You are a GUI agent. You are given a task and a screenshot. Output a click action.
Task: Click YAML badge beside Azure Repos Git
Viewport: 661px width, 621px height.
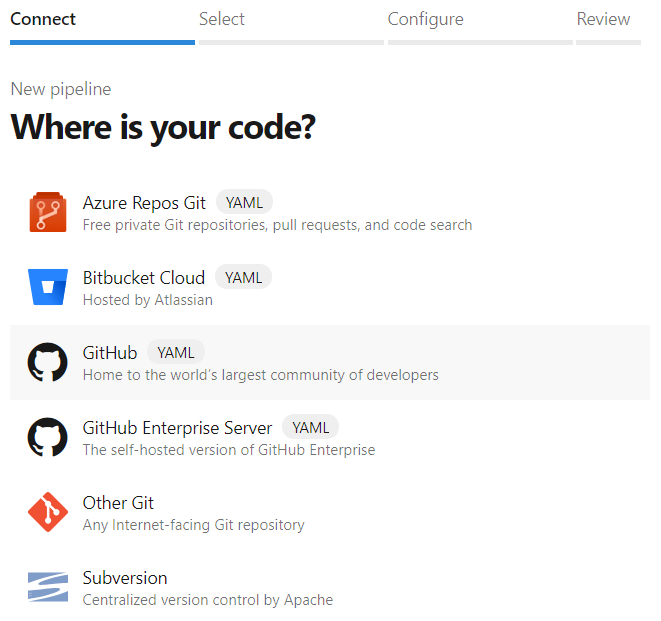click(x=244, y=203)
